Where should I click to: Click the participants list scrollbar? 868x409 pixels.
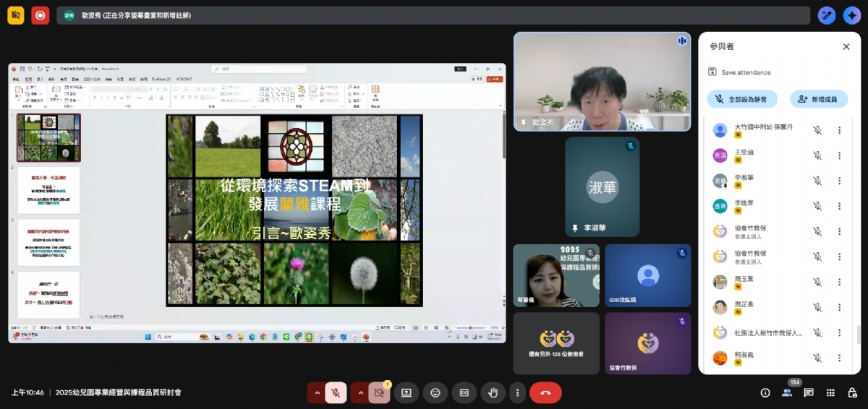click(858, 334)
